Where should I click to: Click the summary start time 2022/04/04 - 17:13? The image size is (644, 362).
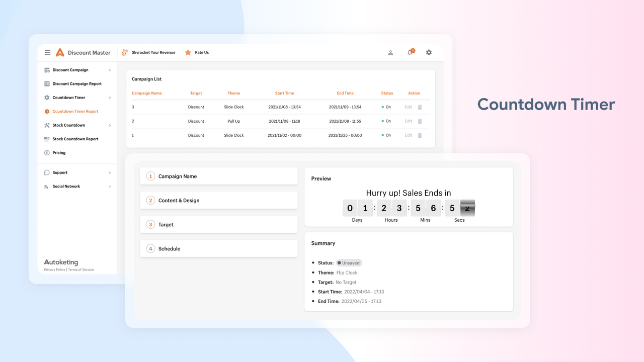pos(364,292)
